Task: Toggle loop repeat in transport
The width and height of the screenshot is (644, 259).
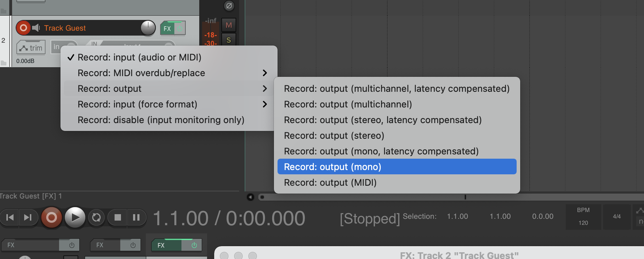Action: pos(96,217)
